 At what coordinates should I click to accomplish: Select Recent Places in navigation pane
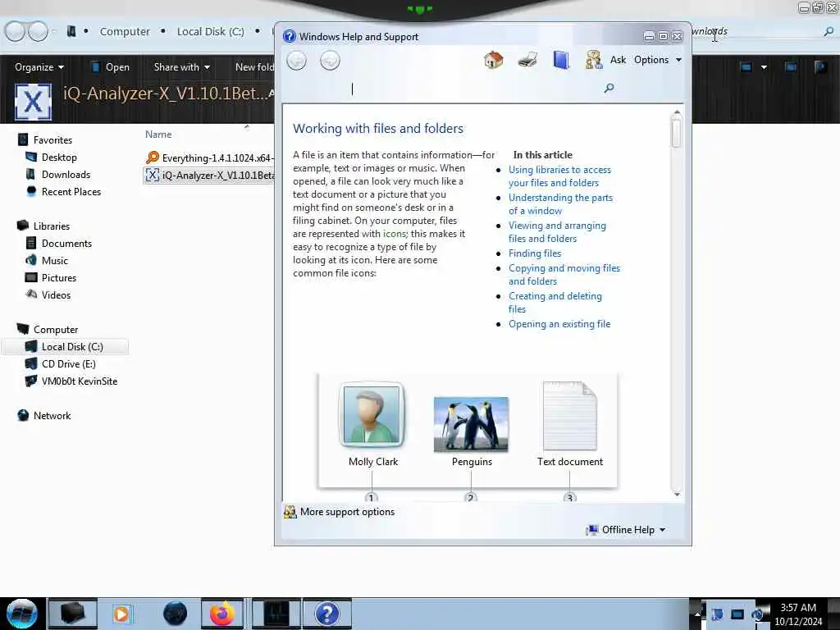(x=71, y=191)
